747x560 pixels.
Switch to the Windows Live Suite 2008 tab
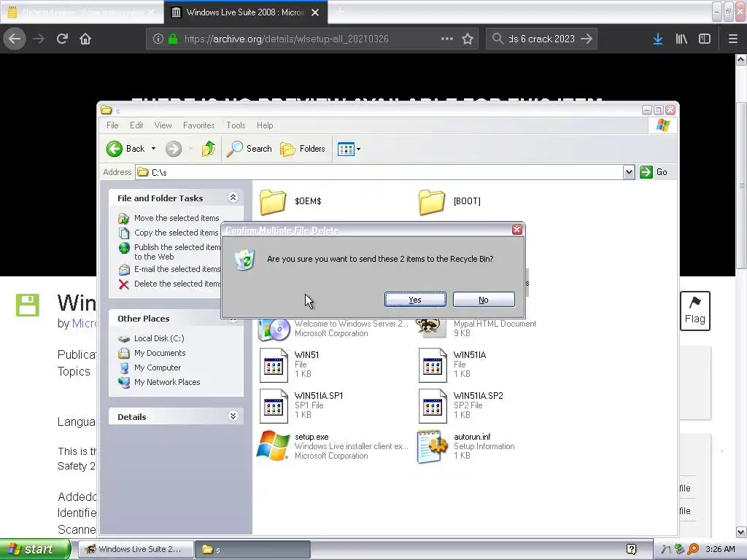pyautogui.click(x=244, y=12)
